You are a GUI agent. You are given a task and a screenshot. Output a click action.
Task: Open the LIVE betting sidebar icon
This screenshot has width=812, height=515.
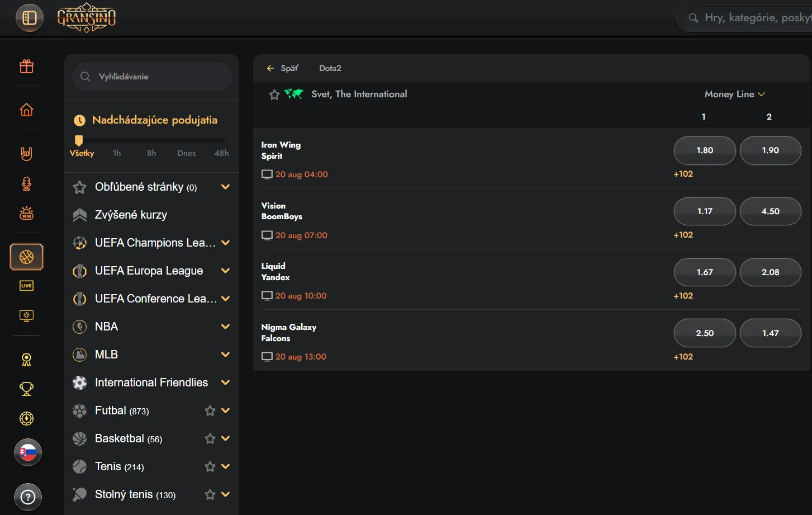pos(26,286)
